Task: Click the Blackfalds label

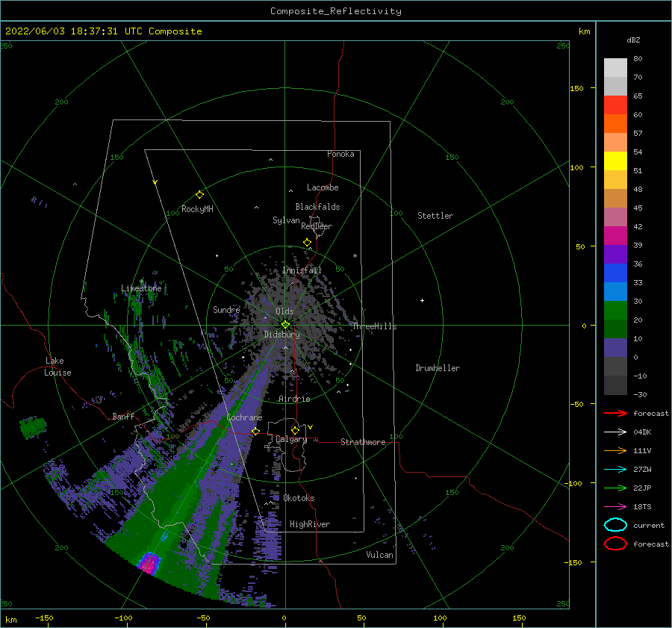Action: point(317,207)
